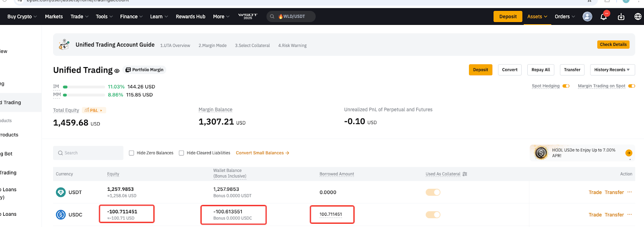This screenshot has width=644, height=227.
Task: Click the user profile avatar icon
Action: [x=587, y=17]
